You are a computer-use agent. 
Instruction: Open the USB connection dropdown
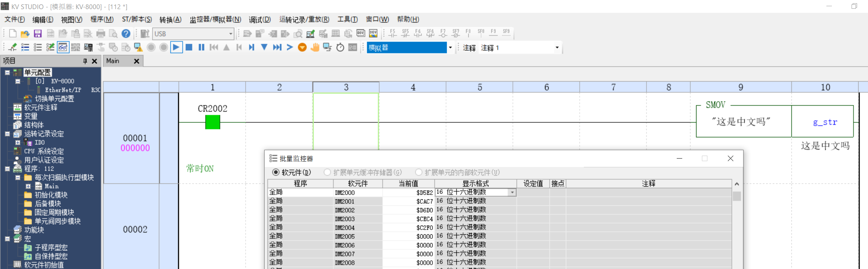[x=230, y=34]
